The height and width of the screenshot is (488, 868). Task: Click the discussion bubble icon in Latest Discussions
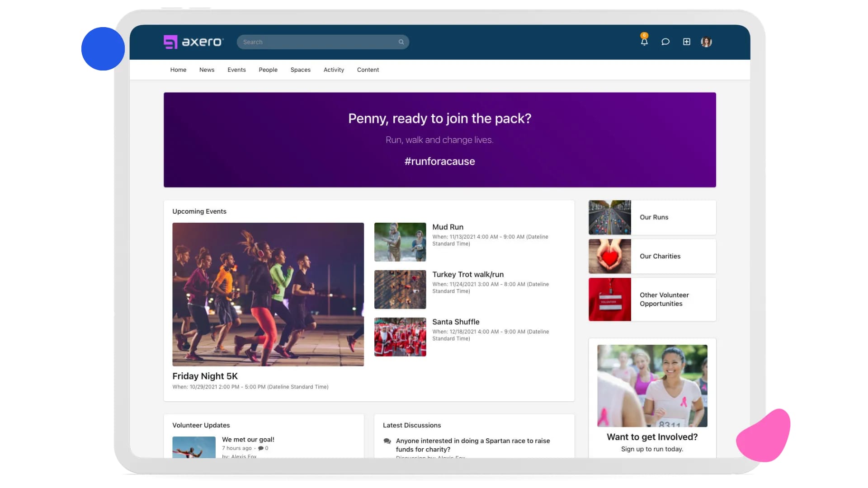387,441
